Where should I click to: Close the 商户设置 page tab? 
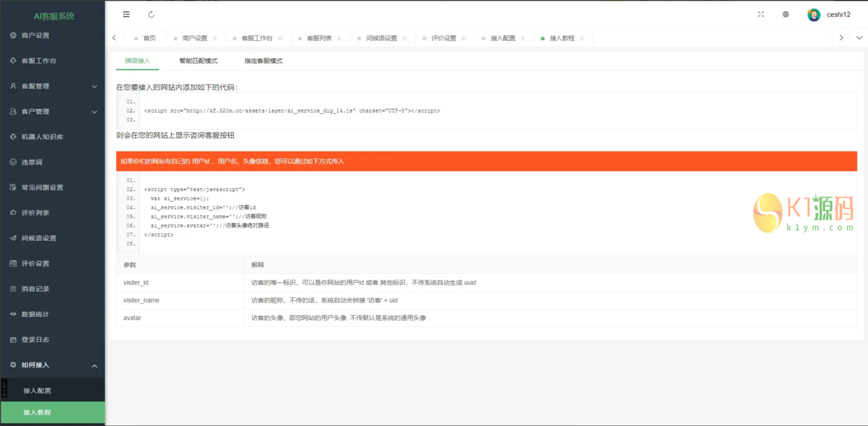[215, 38]
